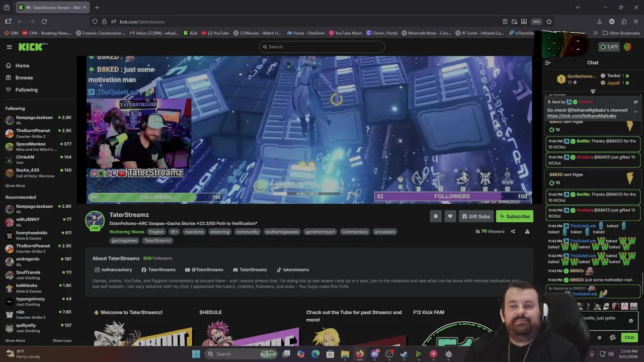This screenshot has width=644, height=362.
Task: Go to Home in sidebar
Action: point(22,65)
